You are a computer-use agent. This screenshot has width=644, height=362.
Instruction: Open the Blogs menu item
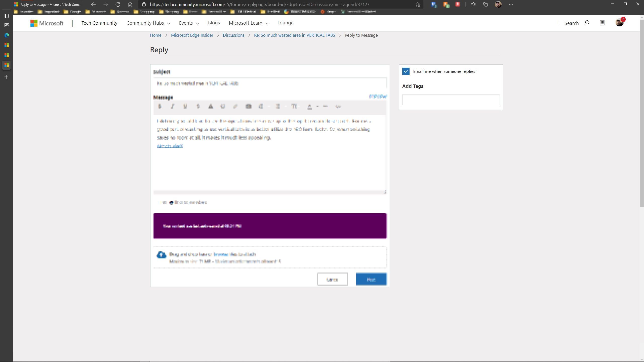[214, 23]
